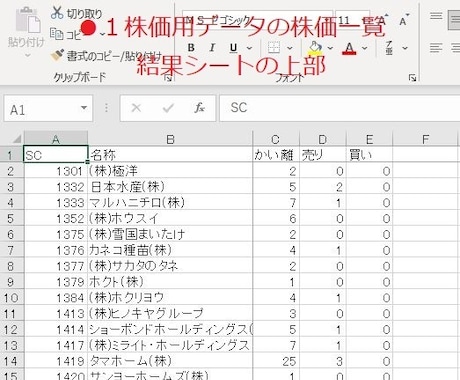Click the phonetic guide (ふりがな) icon
Image resolution: width=460 pixels, height=380 pixels.
coord(389,48)
